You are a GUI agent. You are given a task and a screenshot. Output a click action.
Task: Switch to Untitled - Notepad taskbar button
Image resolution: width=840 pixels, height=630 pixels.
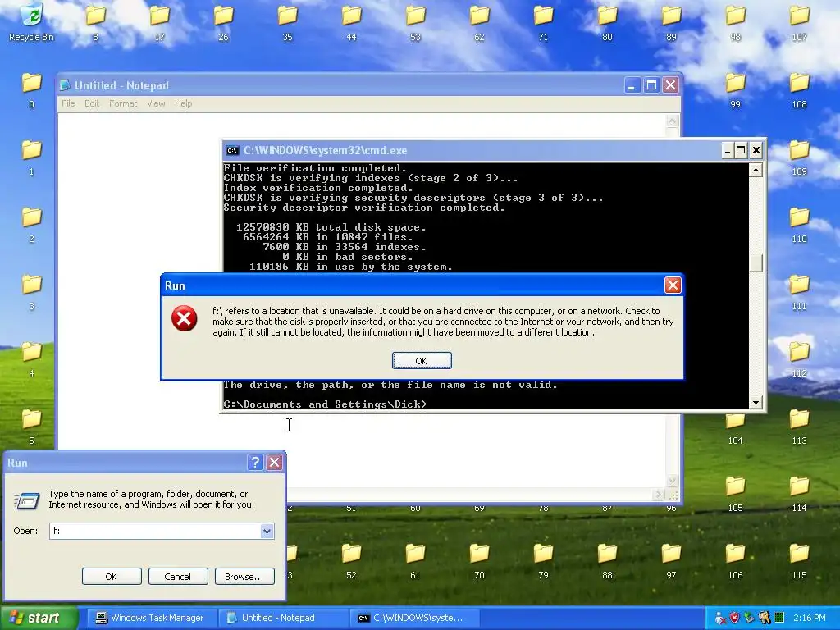click(284, 618)
